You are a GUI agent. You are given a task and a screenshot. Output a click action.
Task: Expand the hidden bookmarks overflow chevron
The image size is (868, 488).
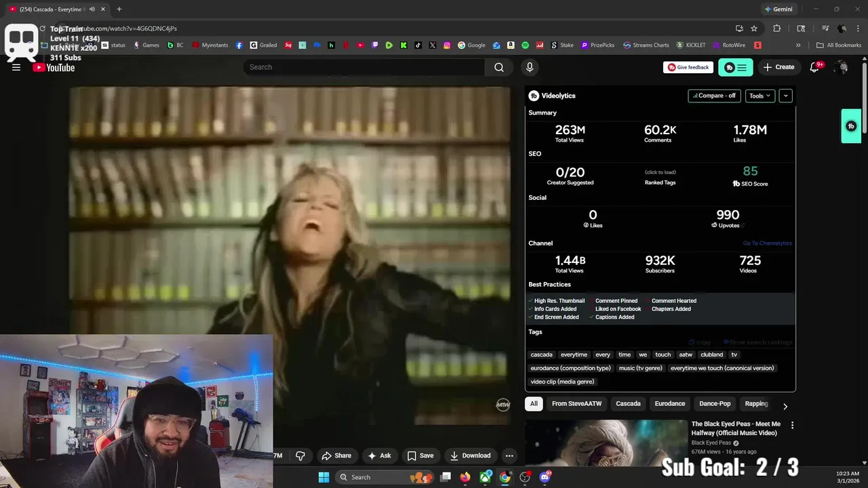[798, 45]
